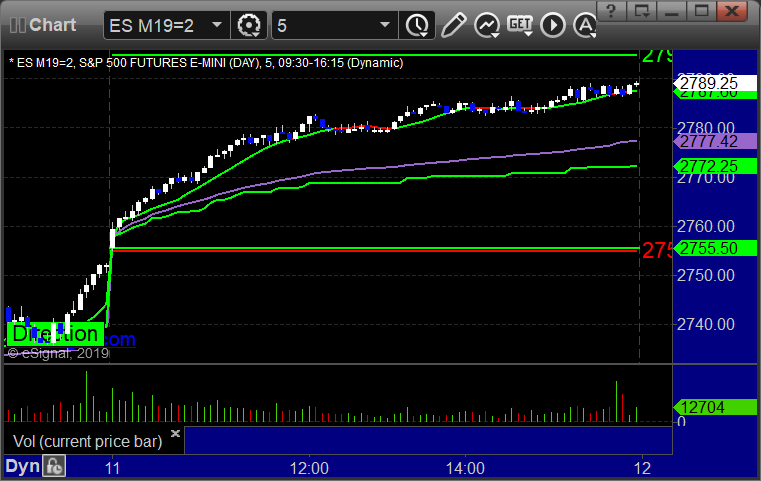Image resolution: width=761 pixels, height=481 pixels.
Task: Click the 12:00 time axis label
Action: [309, 468]
